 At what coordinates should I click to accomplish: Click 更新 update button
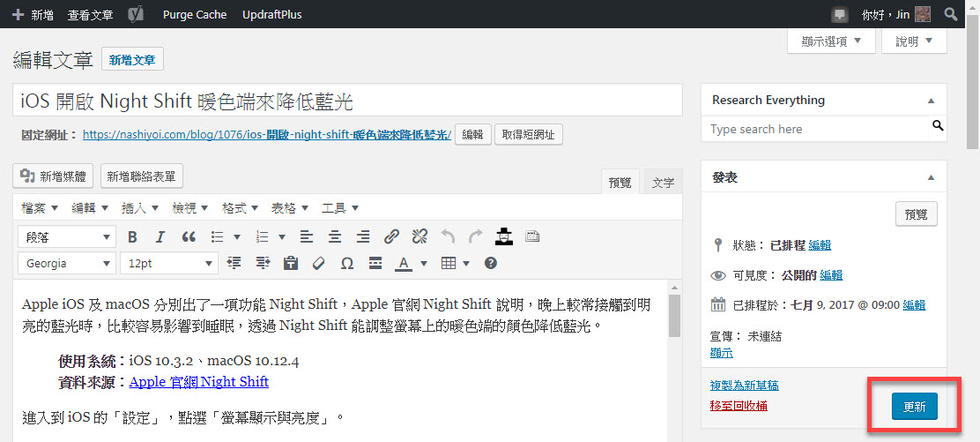(915, 407)
